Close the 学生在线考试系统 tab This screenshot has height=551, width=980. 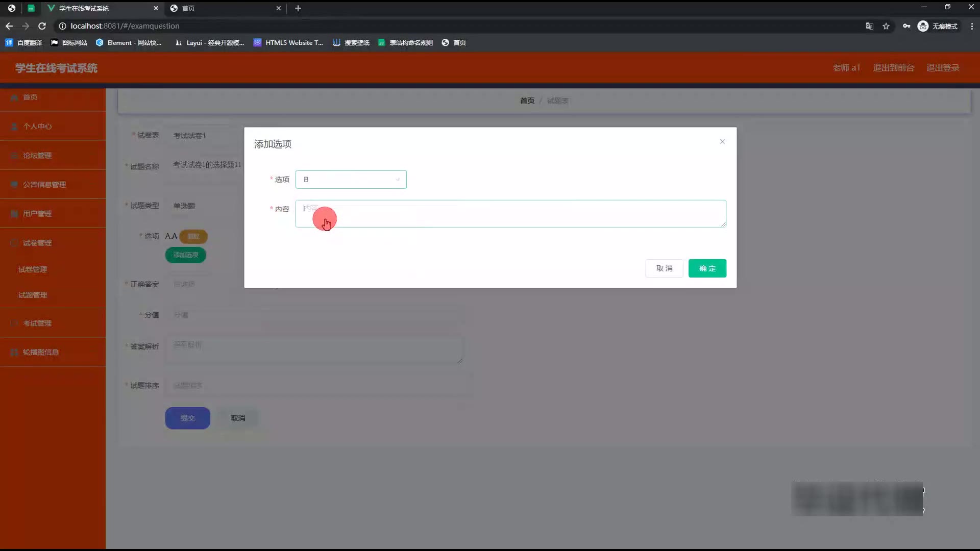[156, 8]
